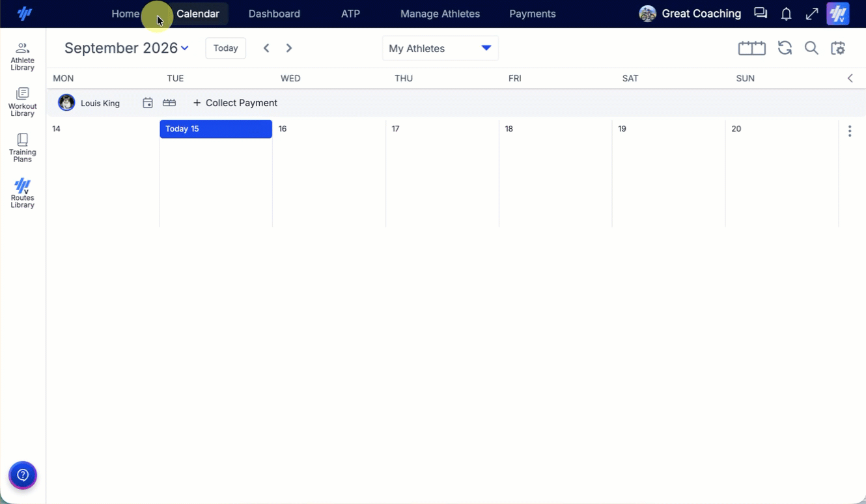866x504 pixels.
Task: Open the Workout Library panel
Action: 22,102
